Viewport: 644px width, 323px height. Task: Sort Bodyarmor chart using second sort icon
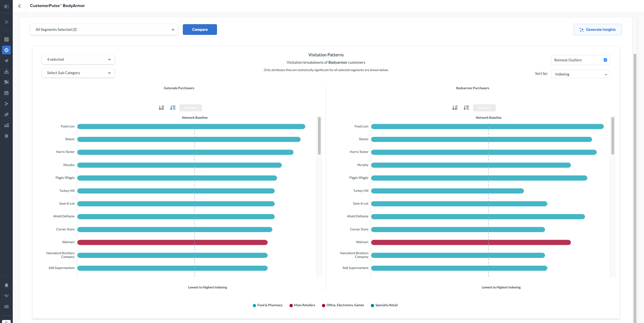(466, 108)
